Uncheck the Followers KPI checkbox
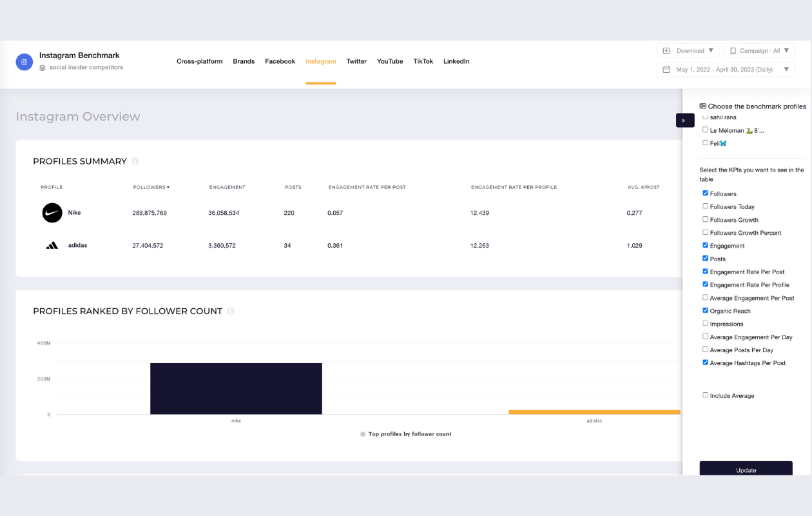Image resolution: width=812 pixels, height=516 pixels. click(705, 193)
